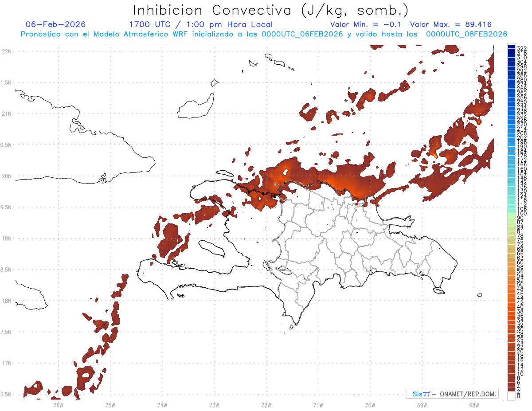
Task: Click the '18N' latitude axis label
Action: tap(7, 301)
